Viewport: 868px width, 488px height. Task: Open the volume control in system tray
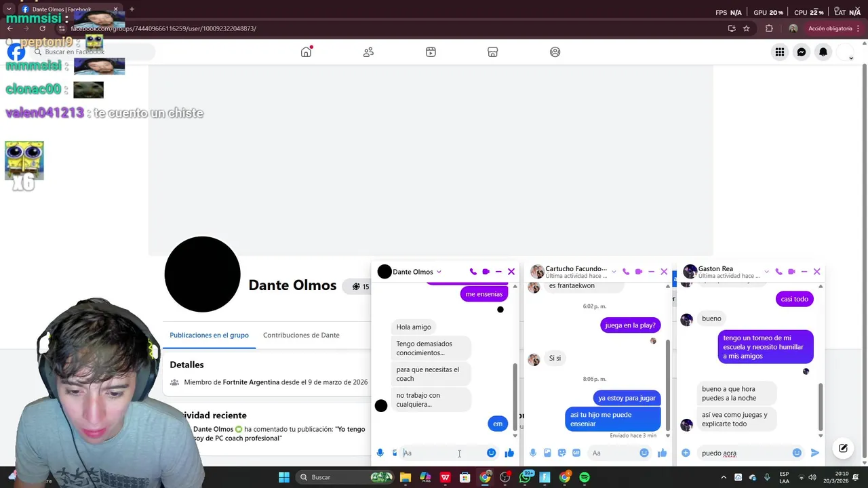pyautogui.click(x=812, y=477)
